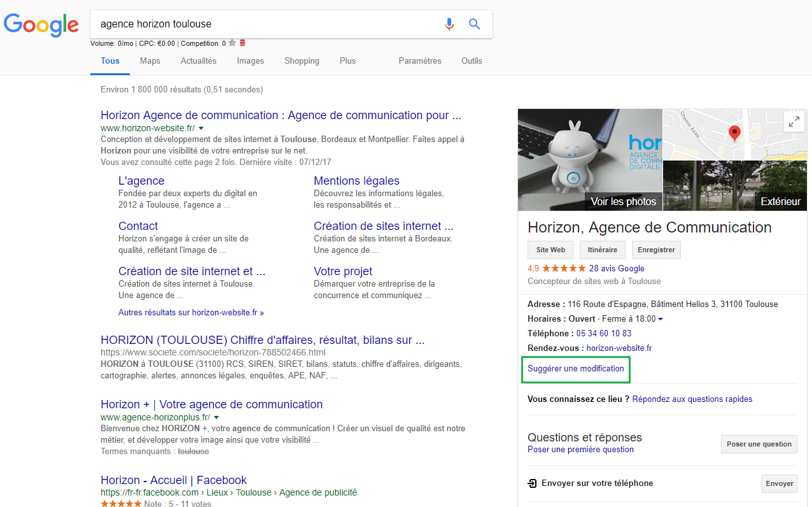
Task: Open the dropdown arrow next to www.horizon-website.fr
Action: [200, 127]
